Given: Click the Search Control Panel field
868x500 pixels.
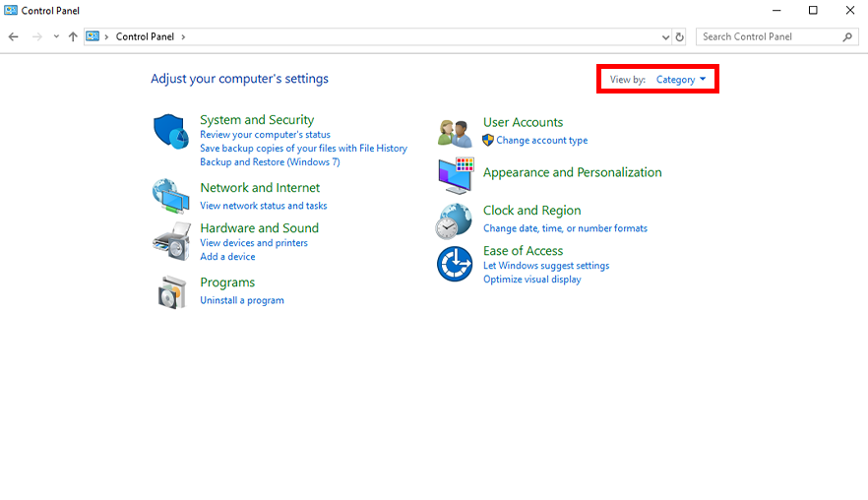Looking at the screenshot, I should (770, 37).
